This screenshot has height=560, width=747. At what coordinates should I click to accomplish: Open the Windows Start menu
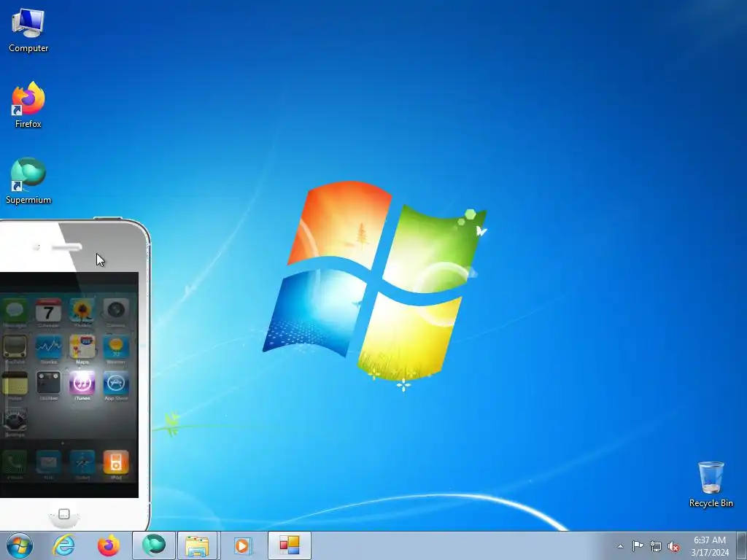[x=20, y=545]
